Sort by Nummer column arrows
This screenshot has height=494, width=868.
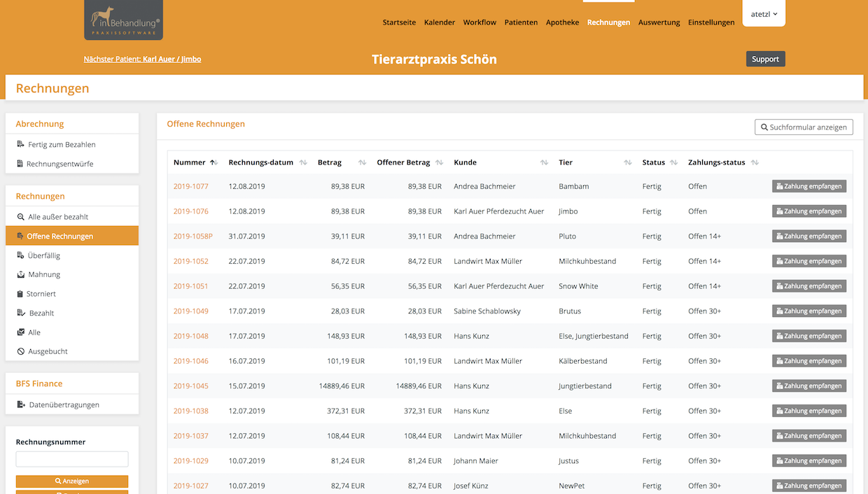click(x=213, y=162)
